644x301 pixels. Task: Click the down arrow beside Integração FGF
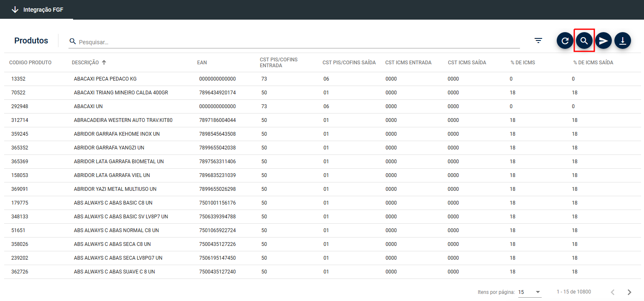(x=15, y=10)
